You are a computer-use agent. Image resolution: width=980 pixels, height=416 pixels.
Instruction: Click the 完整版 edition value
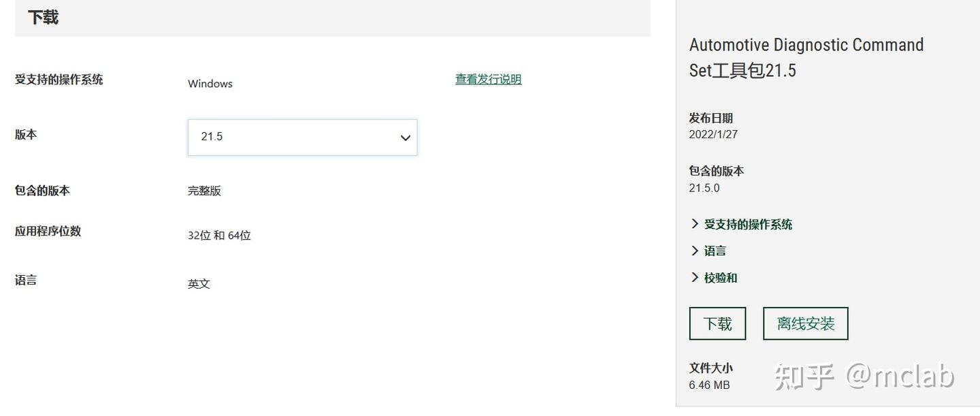tap(204, 191)
